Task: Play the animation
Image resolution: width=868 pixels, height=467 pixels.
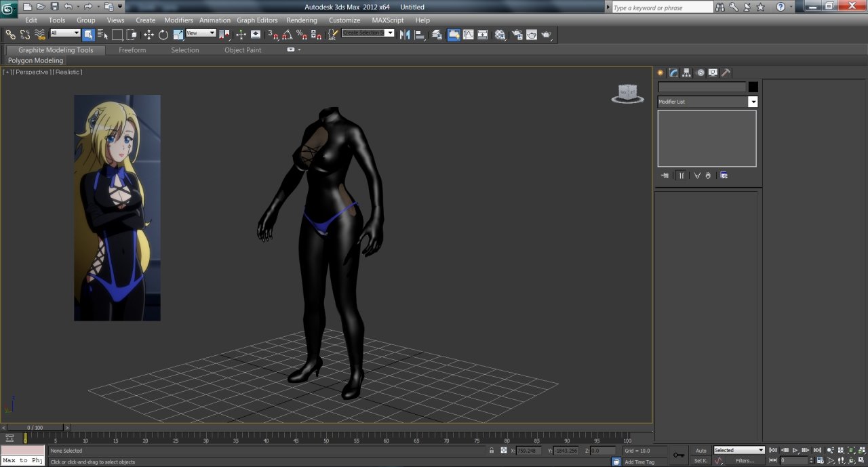Action: 795,450
